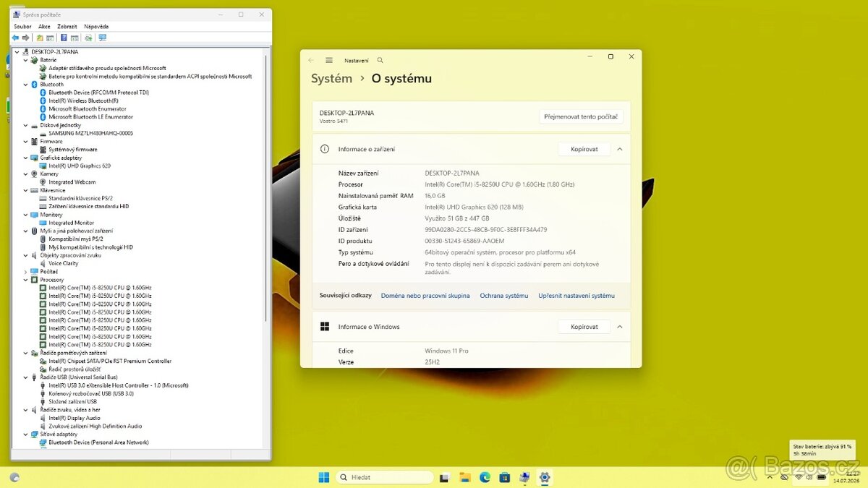The width and height of the screenshot is (868, 488).
Task: Open Microsoft Store from taskbar
Action: [504, 477]
